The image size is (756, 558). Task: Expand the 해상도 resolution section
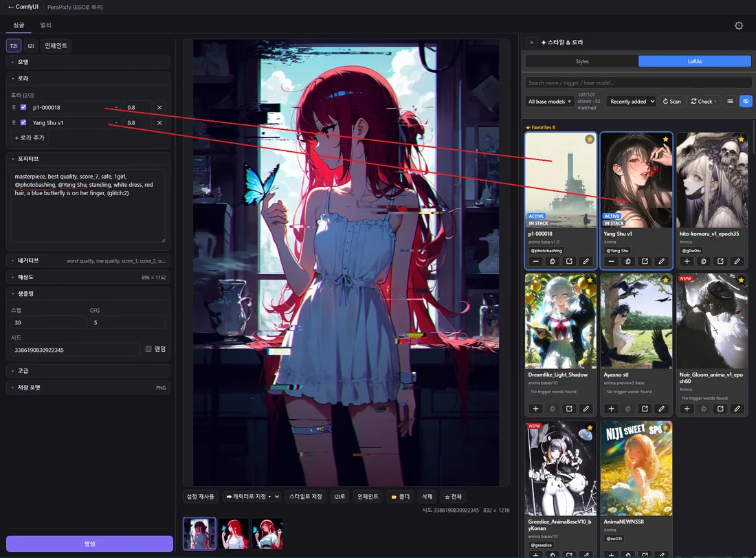click(x=88, y=278)
